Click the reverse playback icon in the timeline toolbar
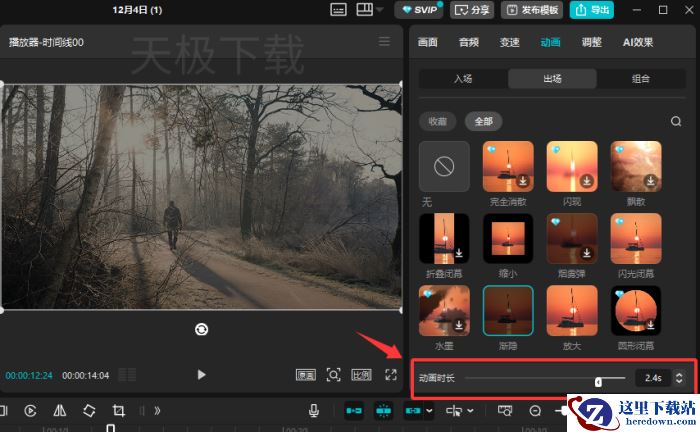 [30, 411]
